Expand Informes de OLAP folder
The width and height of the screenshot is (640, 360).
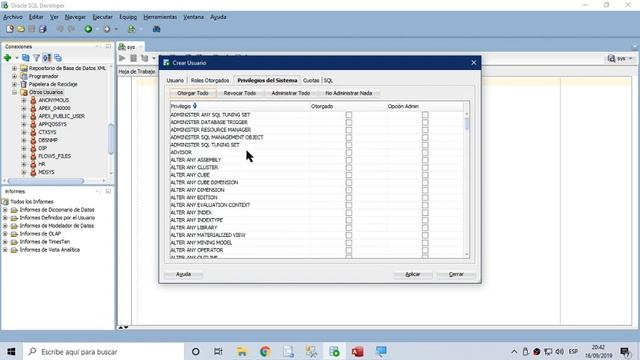5,234
